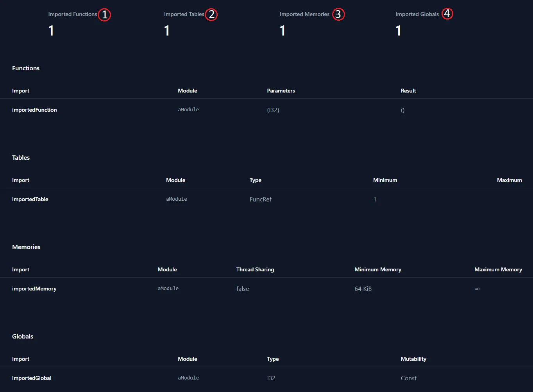
Task: Click the Minimum column header in Tables
Action: coord(385,180)
